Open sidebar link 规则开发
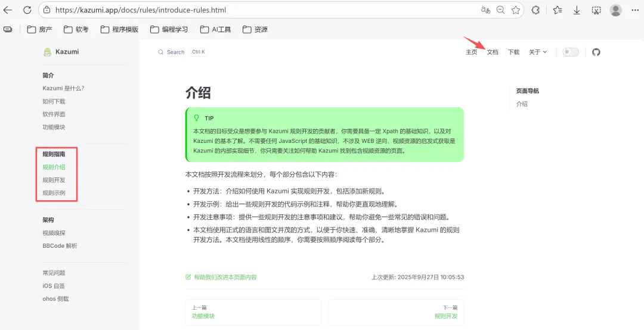This screenshot has width=644, height=330. (x=54, y=180)
